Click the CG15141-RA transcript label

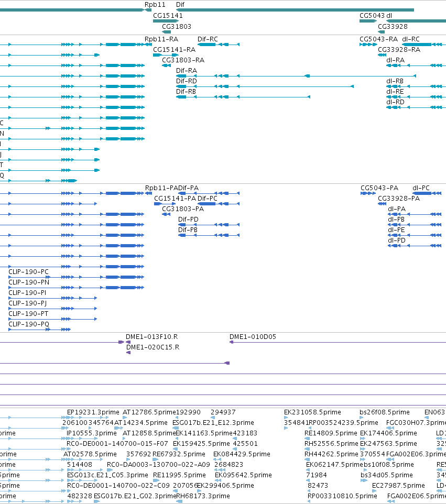click(x=175, y=49)
